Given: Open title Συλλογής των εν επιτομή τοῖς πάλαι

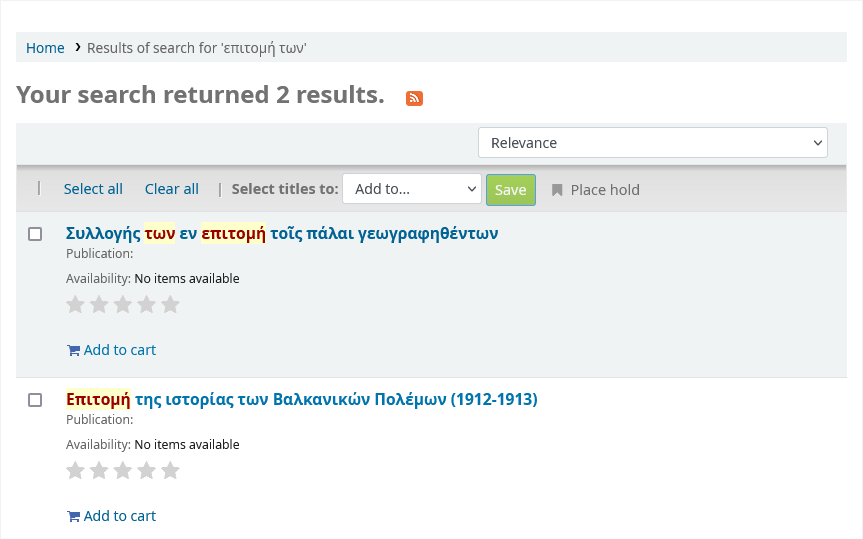Looking at the screenshot, I should pos(282,234).
